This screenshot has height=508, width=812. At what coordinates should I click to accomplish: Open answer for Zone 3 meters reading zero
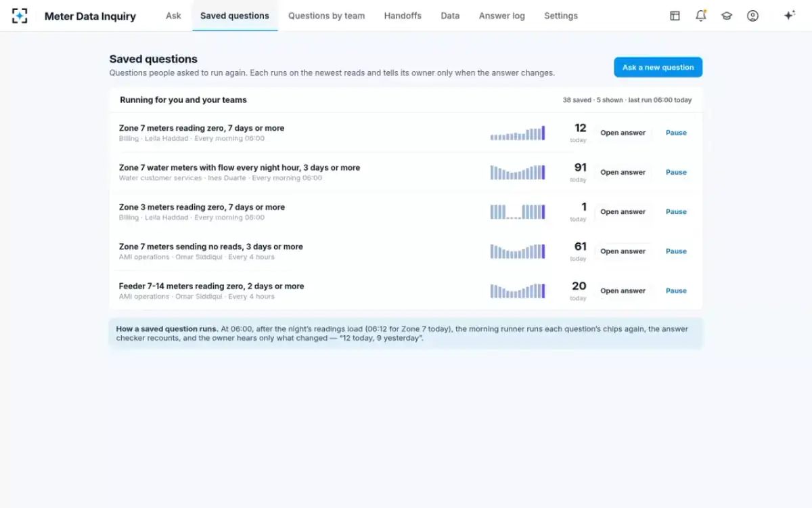623,212
